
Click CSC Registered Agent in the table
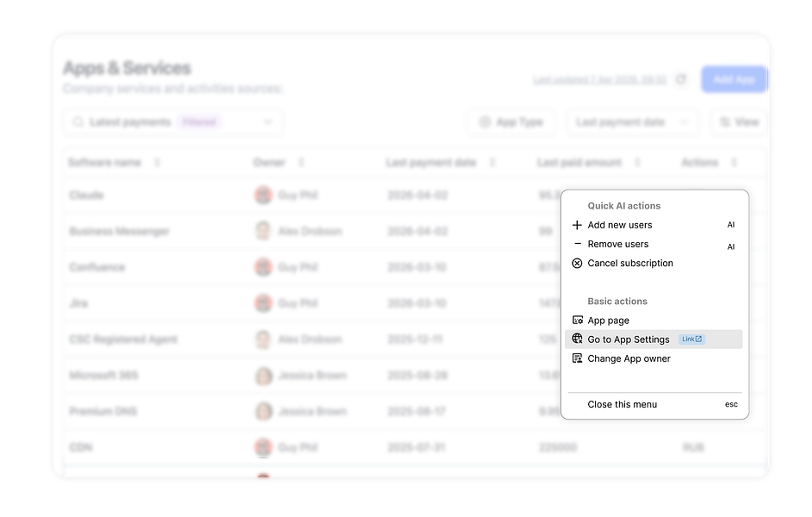[123, 339]
